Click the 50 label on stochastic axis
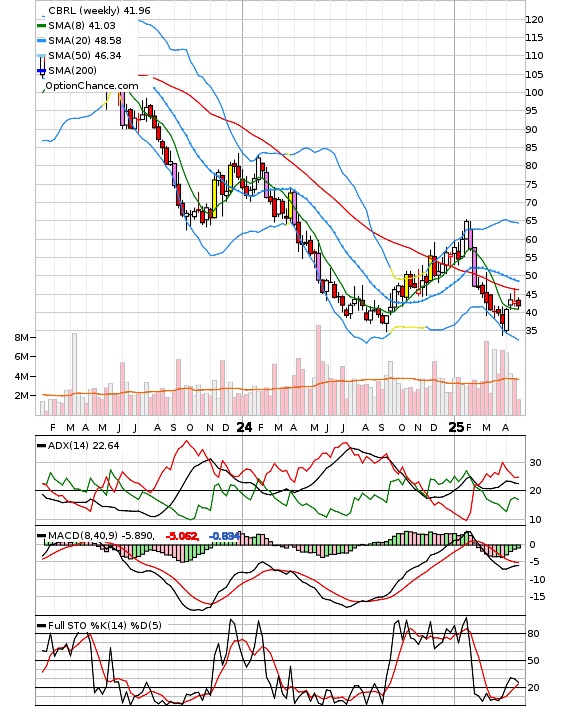This screenshot has height=706, width=566. (x=534, y=661)
